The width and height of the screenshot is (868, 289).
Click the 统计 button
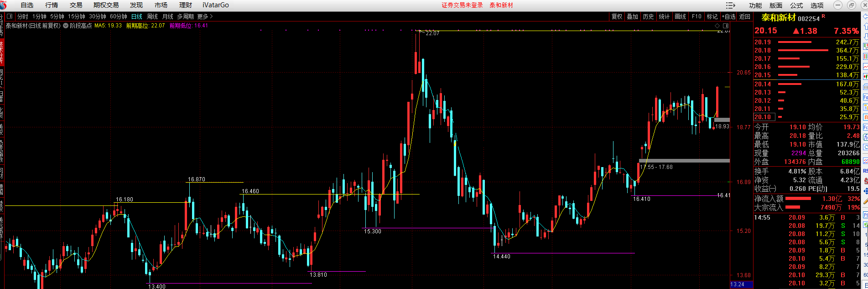(664, 16)
